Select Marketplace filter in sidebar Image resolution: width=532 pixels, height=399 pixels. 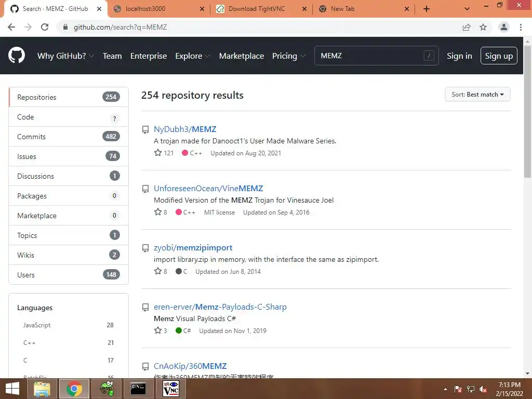click(x=69, y=216)
